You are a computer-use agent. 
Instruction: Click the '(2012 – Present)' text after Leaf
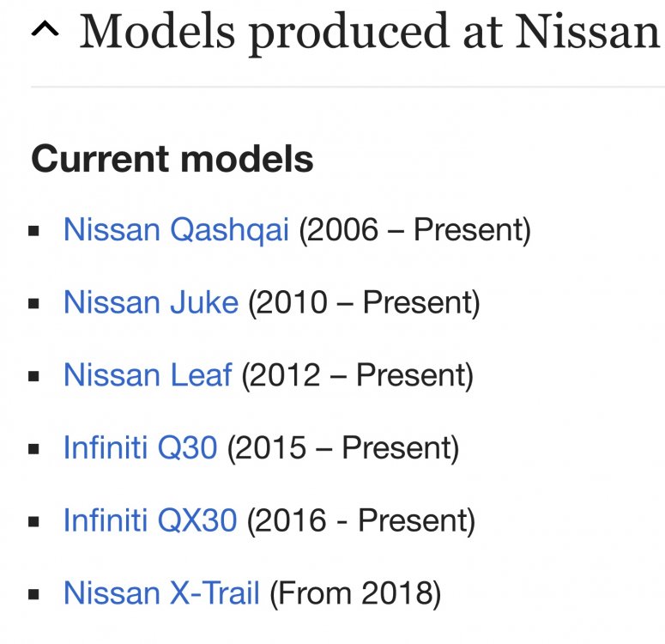(x=357, y=376)
